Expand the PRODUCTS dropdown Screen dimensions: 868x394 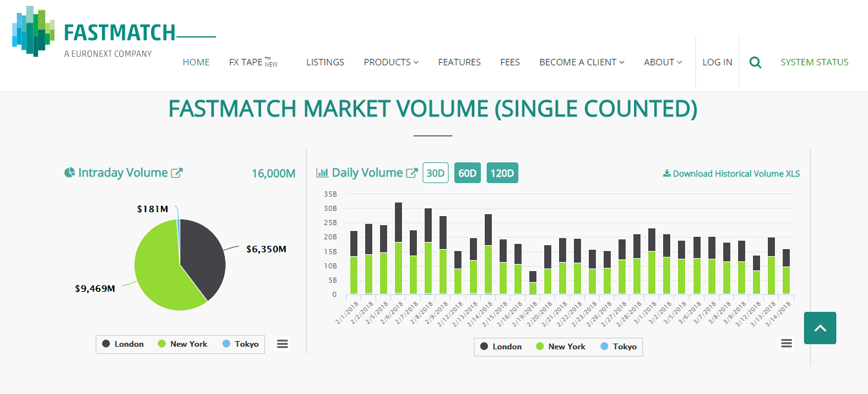(x=390, y=62)
